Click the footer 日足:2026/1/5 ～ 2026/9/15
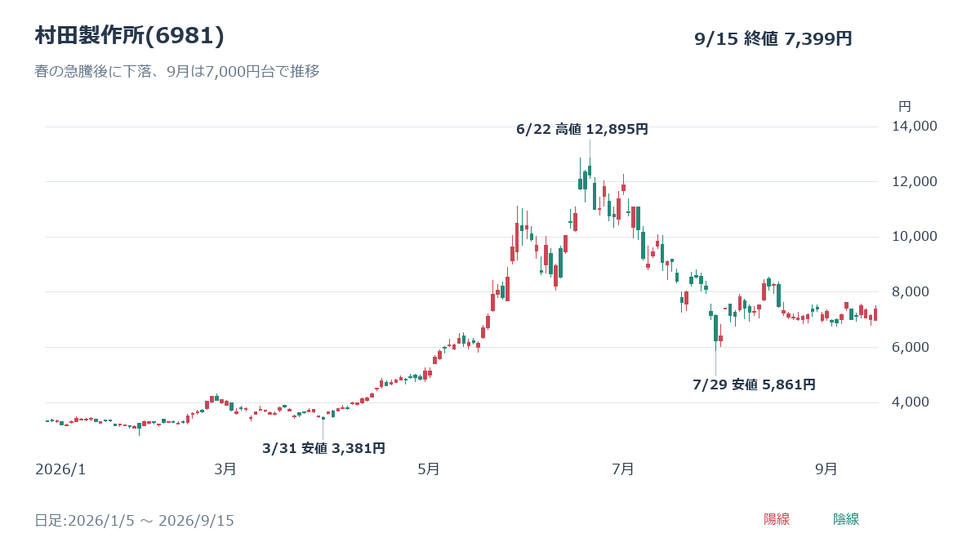980x551 pixels. [x=135, y=521]
